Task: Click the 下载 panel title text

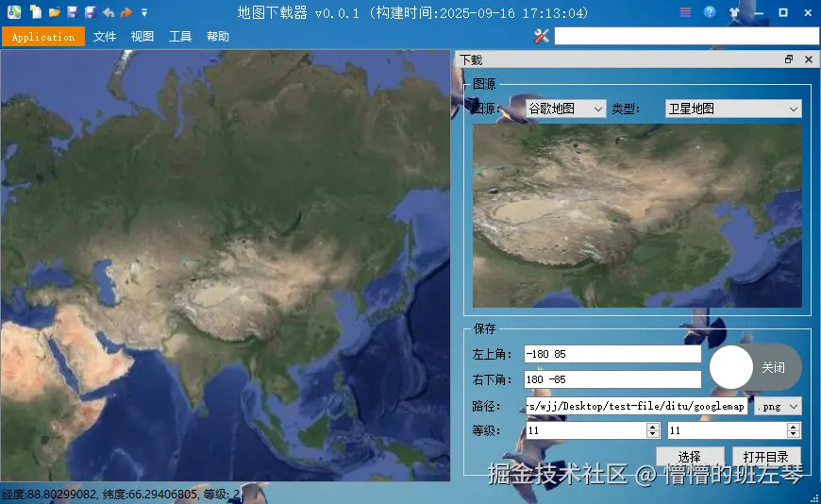Action: click(471, 59)
